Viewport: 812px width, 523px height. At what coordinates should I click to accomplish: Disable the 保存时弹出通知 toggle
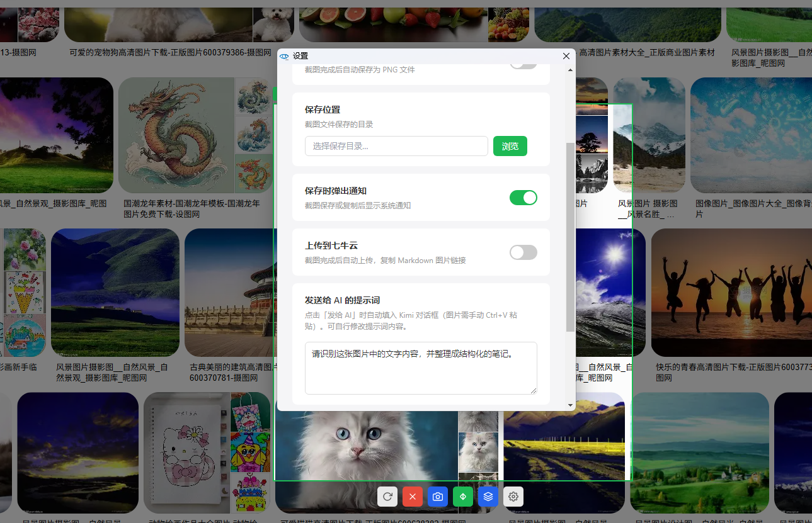point(523,198)
